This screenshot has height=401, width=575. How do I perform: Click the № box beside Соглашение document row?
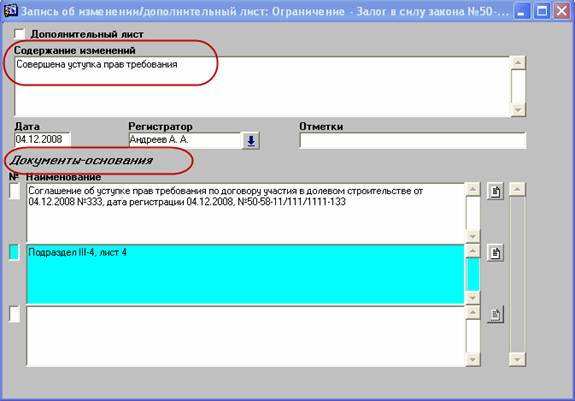(14, 191)
